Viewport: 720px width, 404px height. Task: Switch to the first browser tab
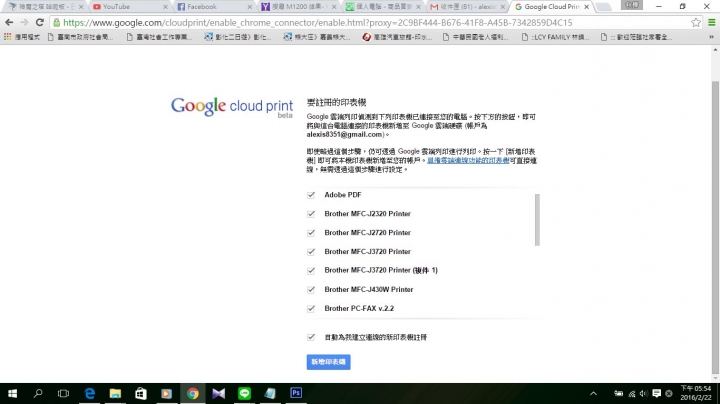coord(45,7)
